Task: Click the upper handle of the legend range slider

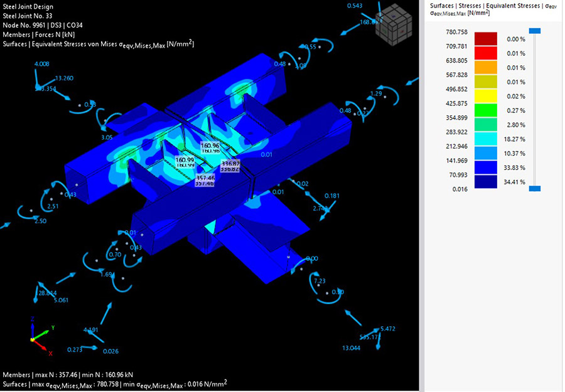Action: click(x=534, y=30)
